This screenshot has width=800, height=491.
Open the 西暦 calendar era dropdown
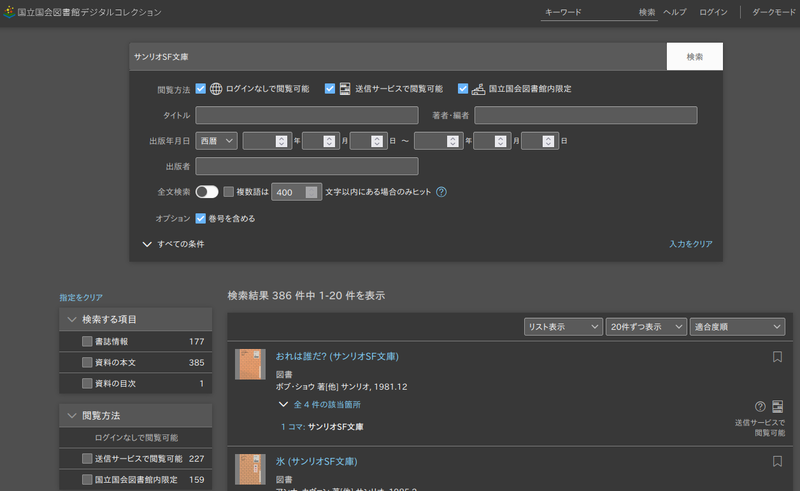tap(216, 141)
